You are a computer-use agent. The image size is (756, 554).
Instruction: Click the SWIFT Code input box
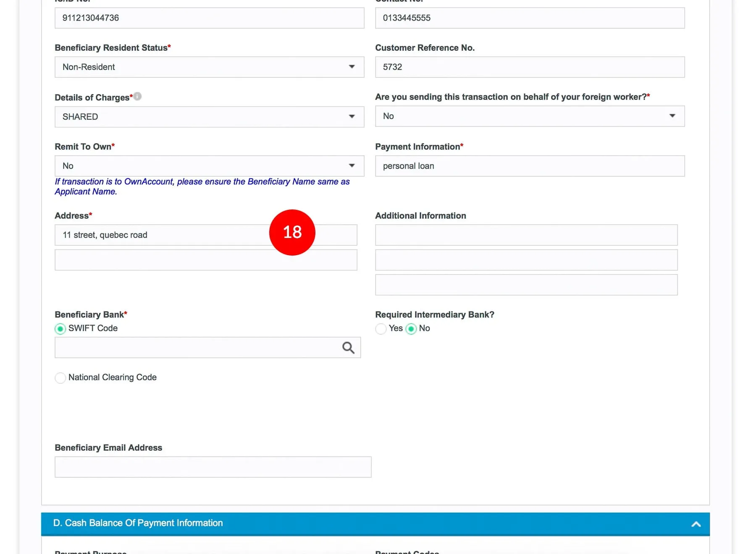pyautogui.click(x=197, y=348)
